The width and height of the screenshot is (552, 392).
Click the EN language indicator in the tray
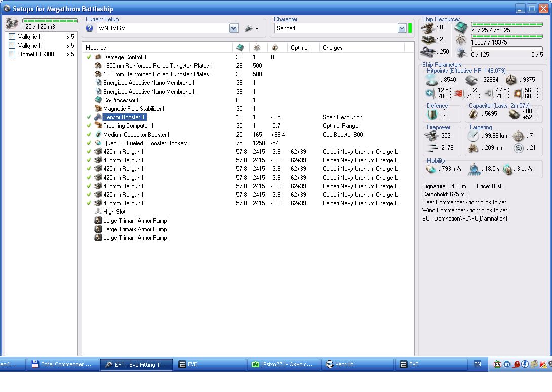pos(478,364)
